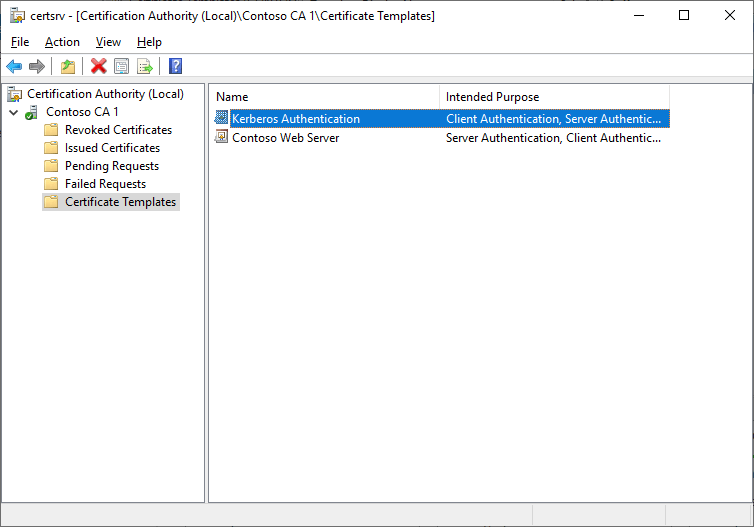The image size is (754, 527).
Task: Click the Kerberos Authentication template icon
Action: click(222, 119)
